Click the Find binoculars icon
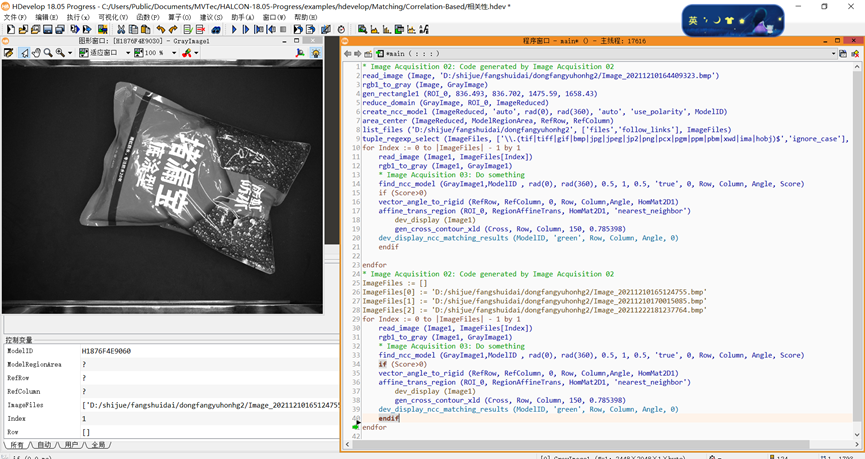The image size is (865, 459). (x=216, y=29)
